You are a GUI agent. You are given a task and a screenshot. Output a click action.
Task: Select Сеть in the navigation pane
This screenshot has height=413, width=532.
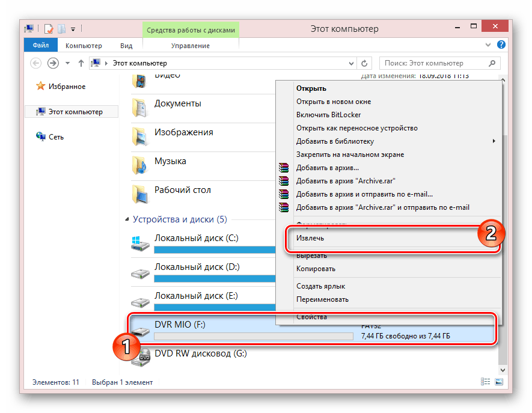pyautogui.click(x=57, y=137)
